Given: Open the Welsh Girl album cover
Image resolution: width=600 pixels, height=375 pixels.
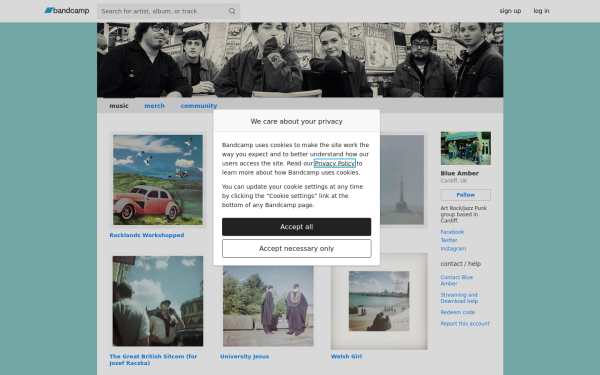Looking at the screenshot, I should (x=379, y=301).
